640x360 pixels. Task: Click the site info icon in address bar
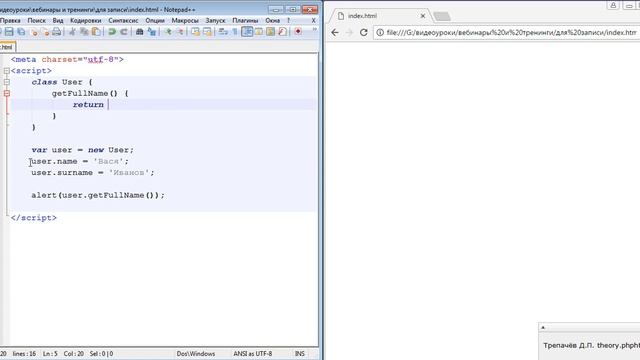[380, 32]
